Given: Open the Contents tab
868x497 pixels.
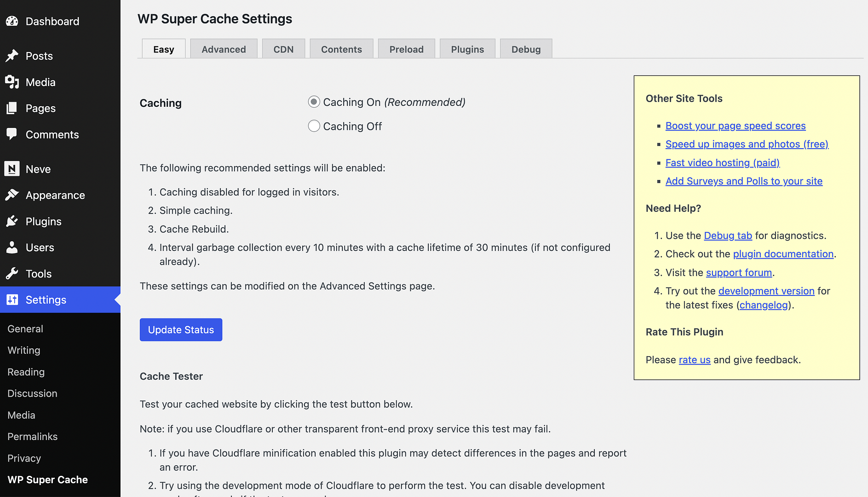Looking at the screenshot, I should click(341, 49).
